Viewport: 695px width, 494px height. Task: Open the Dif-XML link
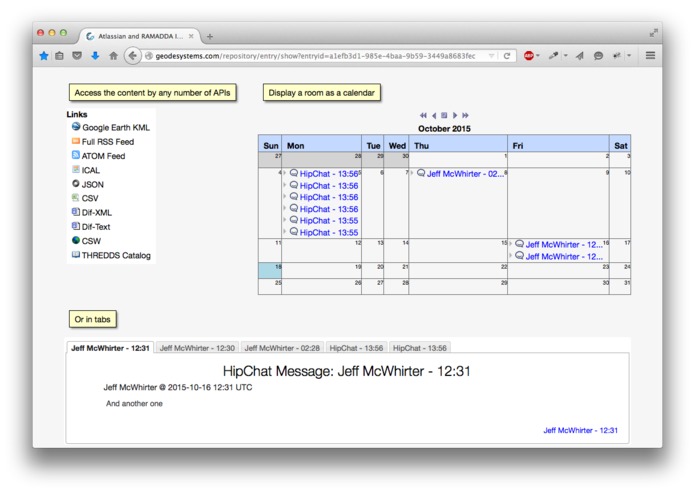click(x=97, y=213)
